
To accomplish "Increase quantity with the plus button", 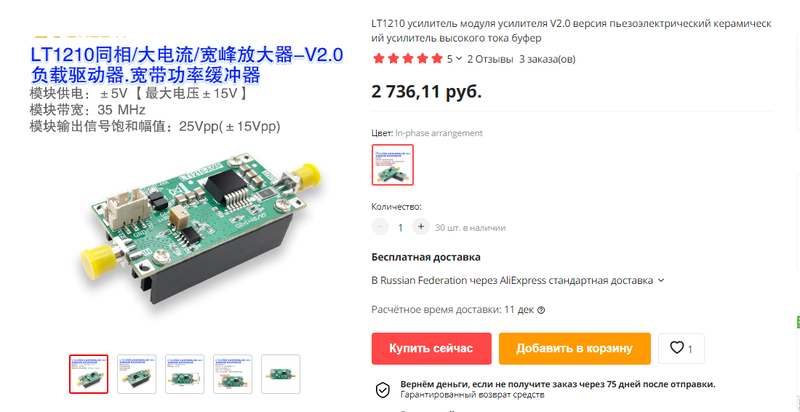I will pyautogui.click(x=420, y=227).
